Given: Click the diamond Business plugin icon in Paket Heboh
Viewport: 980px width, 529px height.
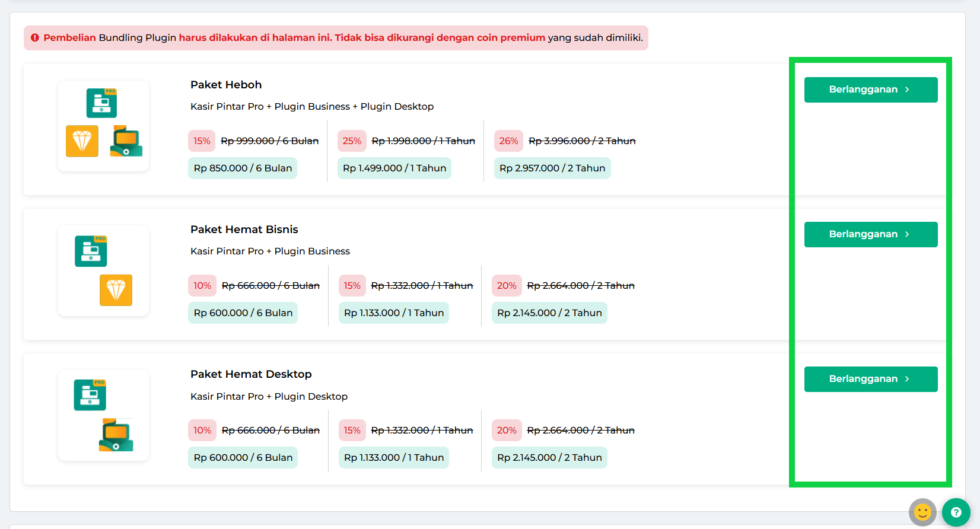Looking at the screenshot, I should (x=82, y=141).
